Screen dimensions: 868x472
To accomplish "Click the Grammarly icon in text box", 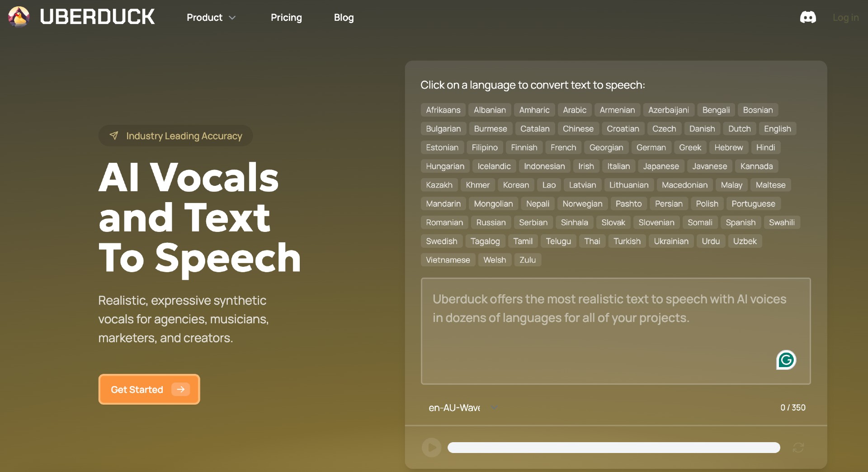I will pyautogui.click(x=786, y=360).
